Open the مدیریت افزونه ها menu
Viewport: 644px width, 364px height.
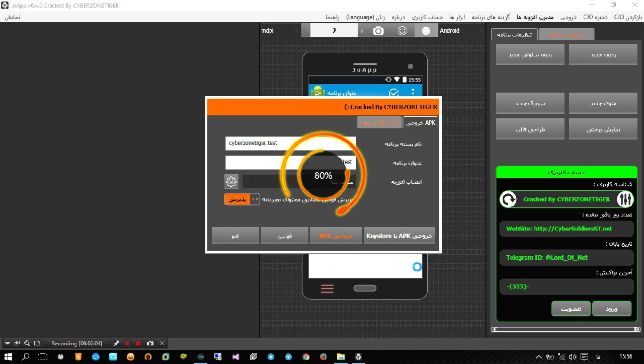539,17
